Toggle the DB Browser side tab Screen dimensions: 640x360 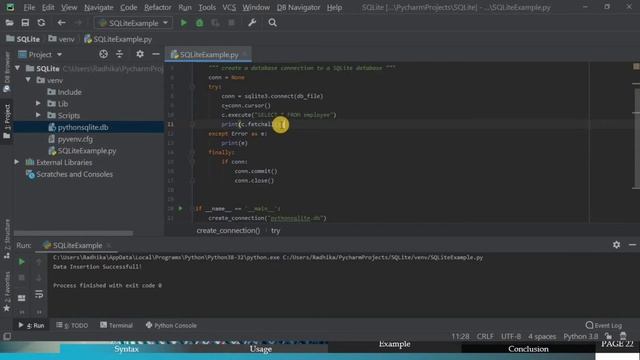(7, 71)
